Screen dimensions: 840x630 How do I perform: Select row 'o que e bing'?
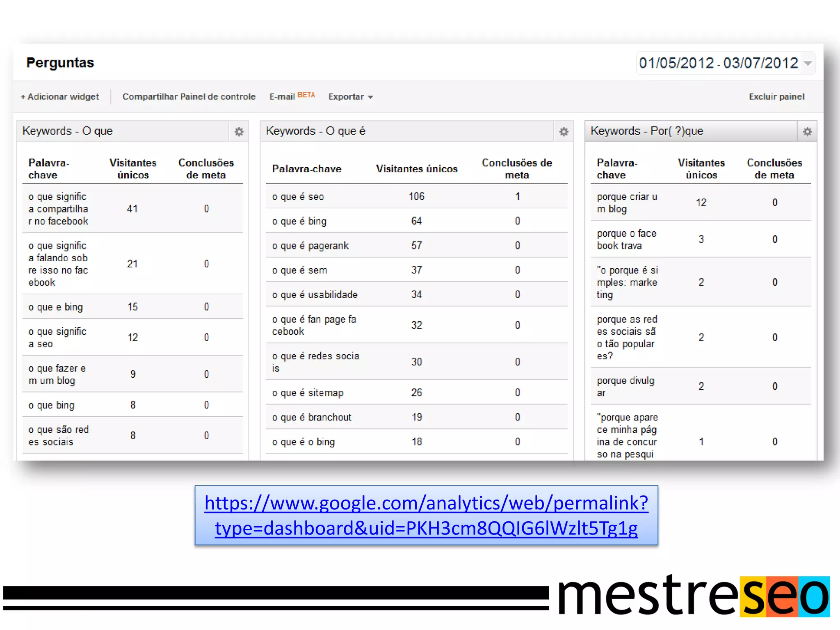click(132, 307)
